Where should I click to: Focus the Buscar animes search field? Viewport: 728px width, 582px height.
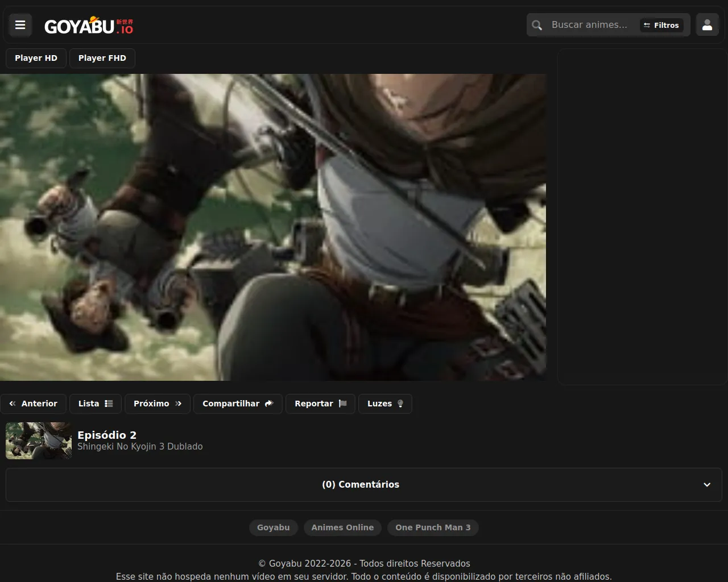tap(589, 25)
